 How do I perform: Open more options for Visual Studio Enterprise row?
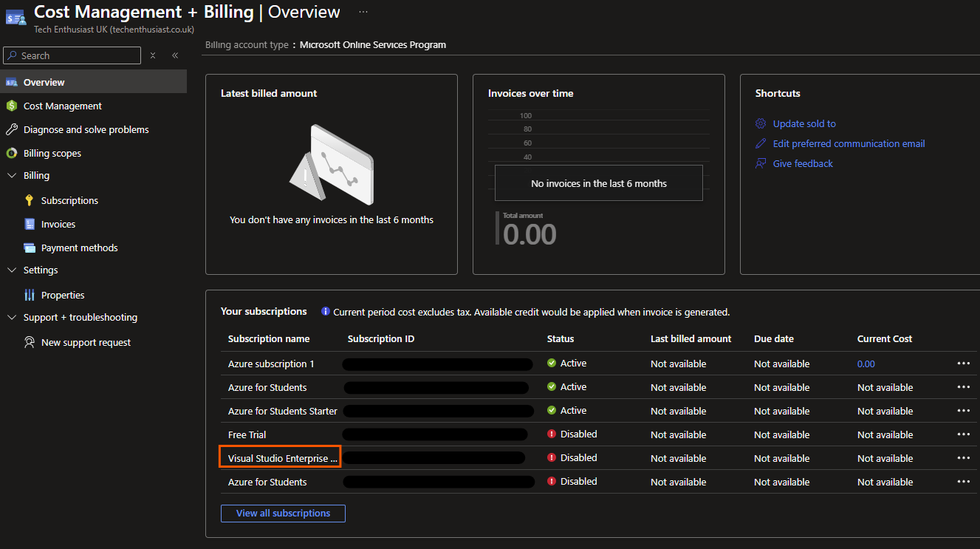[964, 458]
